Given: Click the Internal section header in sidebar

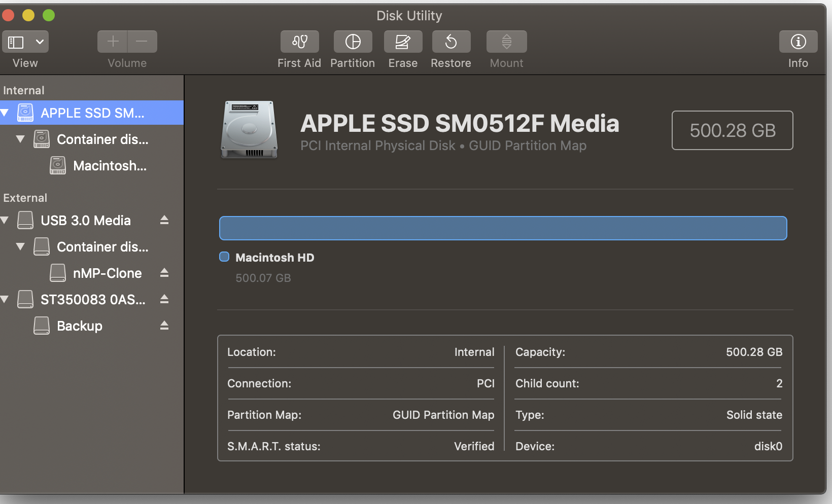Looking at the screenshot, I should click(24, 90).
